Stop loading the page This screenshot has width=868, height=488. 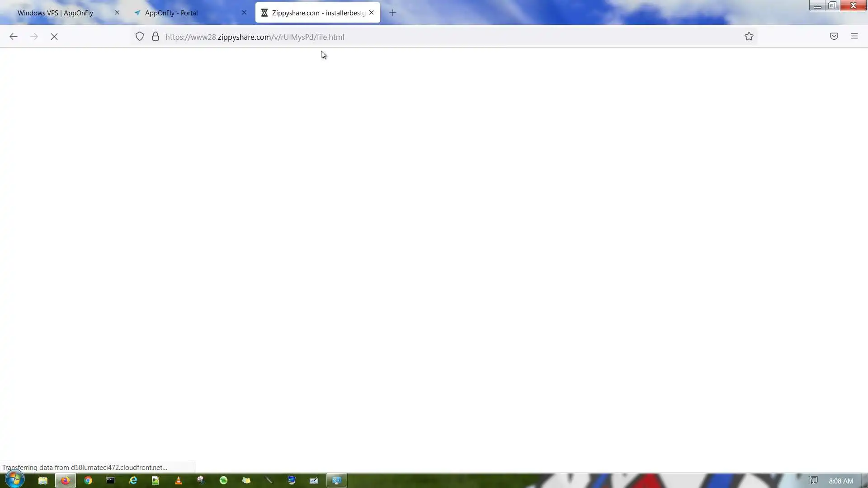(x=54, y=37)
